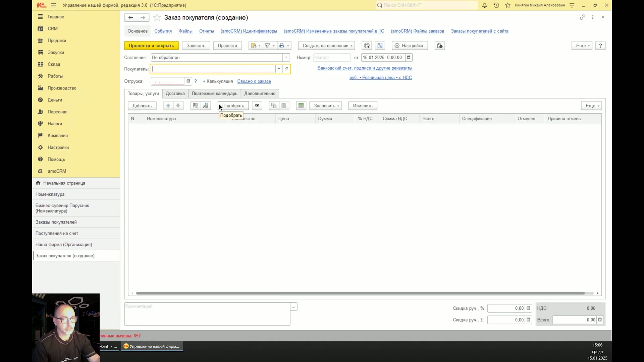Click the barcode search icon in the table toolbar
644x362 pixels.
[x=196, y=106]
